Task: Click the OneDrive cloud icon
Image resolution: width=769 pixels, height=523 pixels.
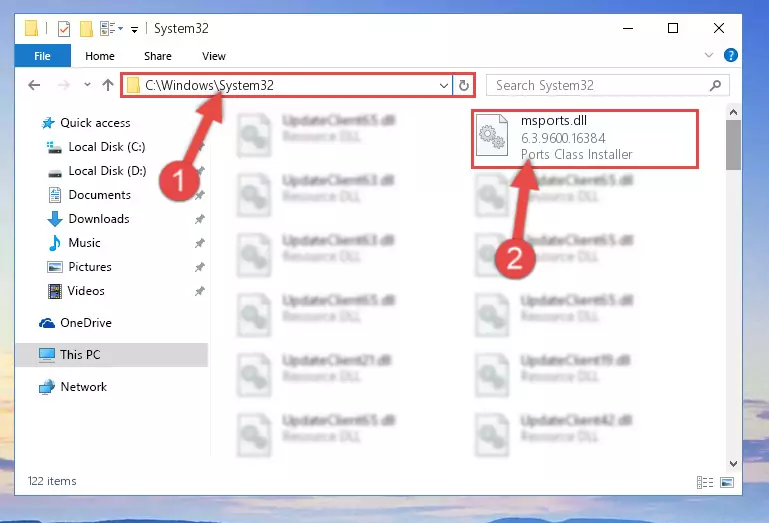Action: (47, 323)
